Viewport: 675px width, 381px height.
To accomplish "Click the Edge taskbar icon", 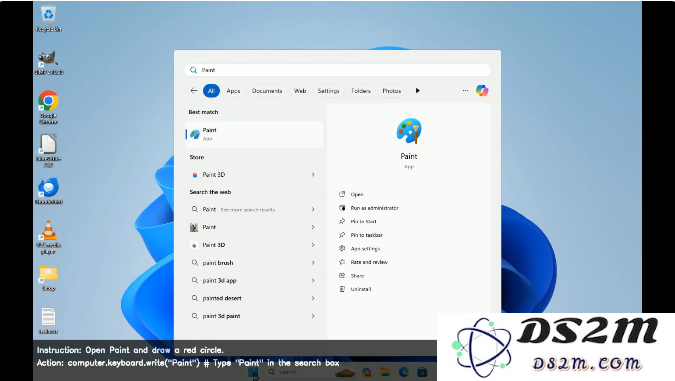I will click(x=404, y=372).
